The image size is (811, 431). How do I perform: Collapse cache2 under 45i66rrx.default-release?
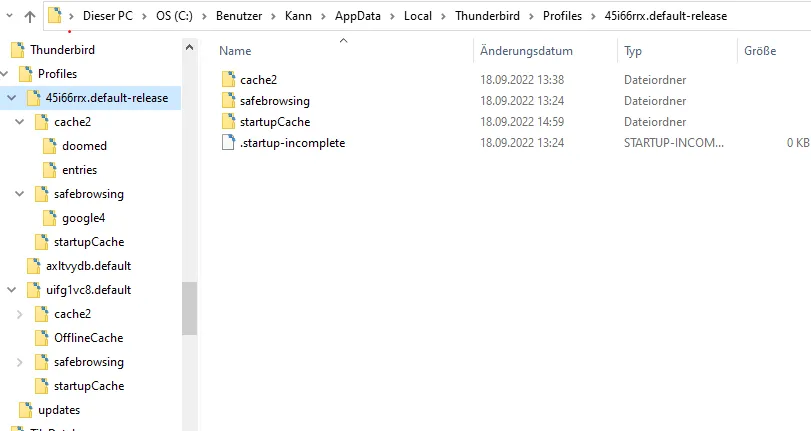pos(20,122)
